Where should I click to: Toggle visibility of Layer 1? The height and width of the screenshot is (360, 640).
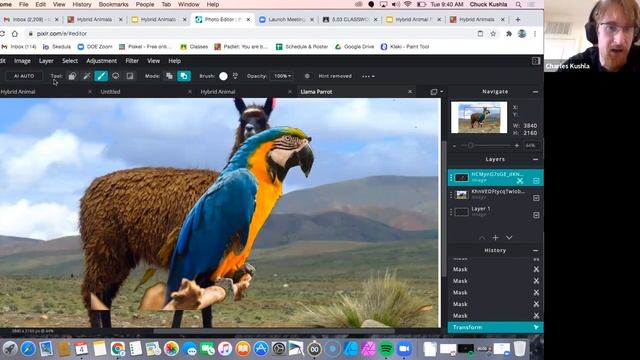[x=536, y=215]
